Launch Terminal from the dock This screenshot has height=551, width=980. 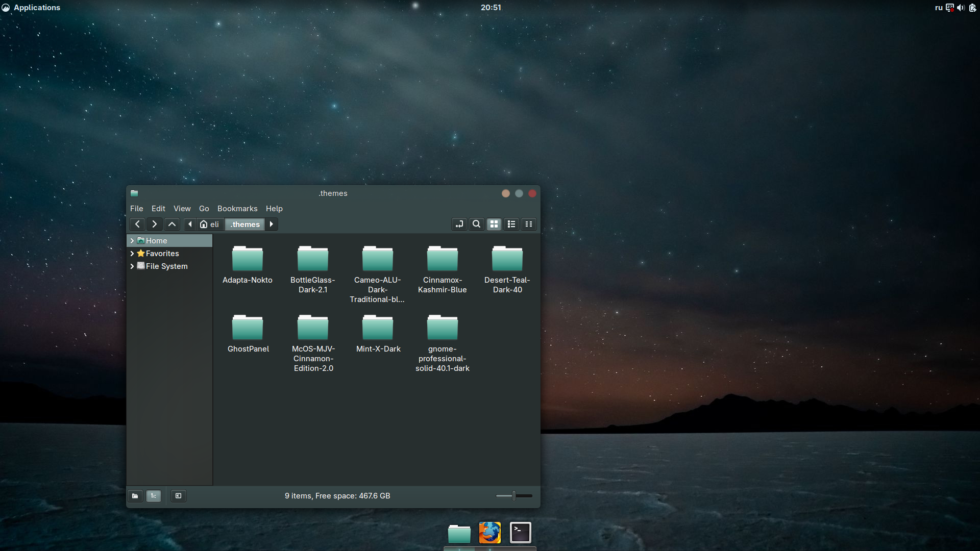point(520,533)
